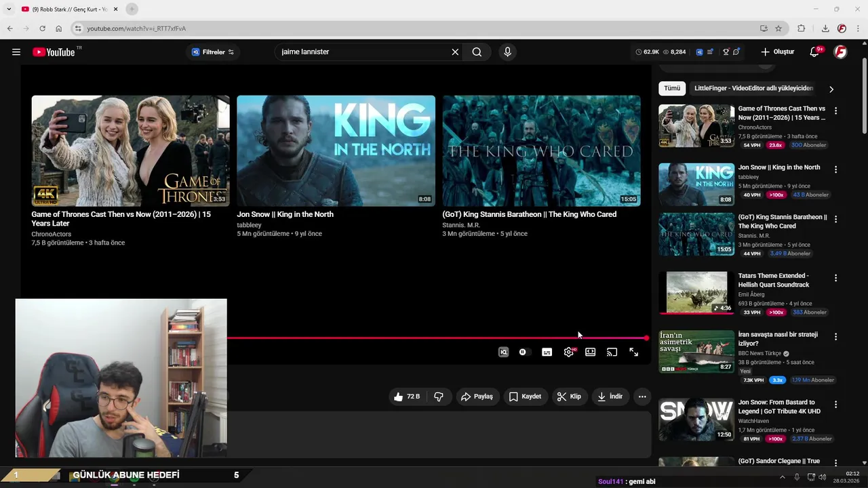Open options menu for İran savaşta sidebar video
868x488 pixels.
(835, 336)
